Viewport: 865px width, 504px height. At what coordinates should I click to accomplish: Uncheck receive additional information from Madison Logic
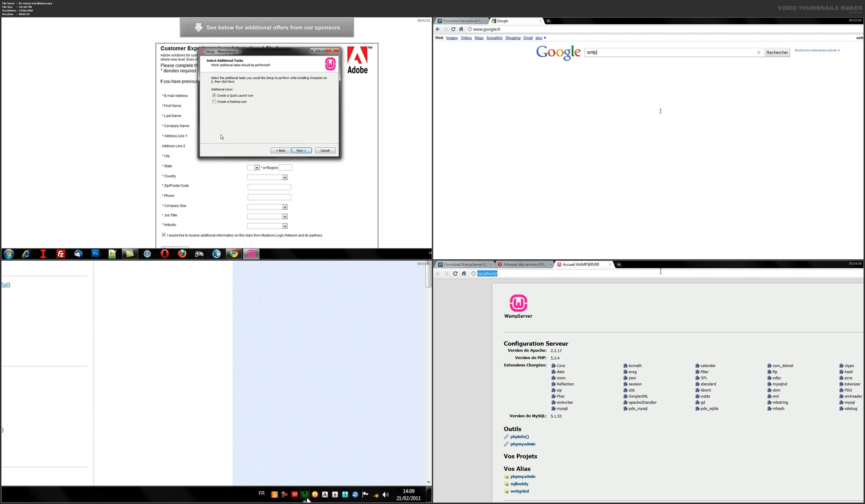pyautogui.click(x=164, y=235)
